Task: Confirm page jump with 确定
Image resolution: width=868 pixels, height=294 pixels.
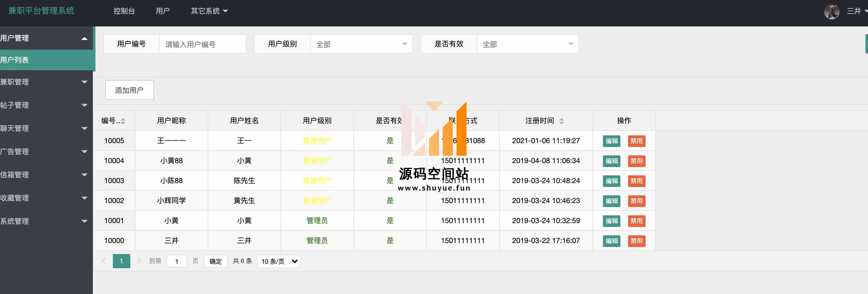Action: click(216, 261)
